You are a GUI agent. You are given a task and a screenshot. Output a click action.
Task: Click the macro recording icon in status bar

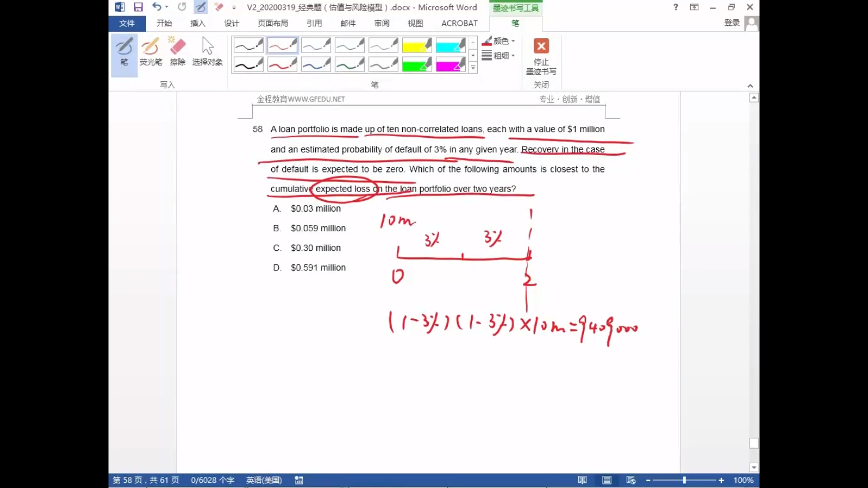299,480
